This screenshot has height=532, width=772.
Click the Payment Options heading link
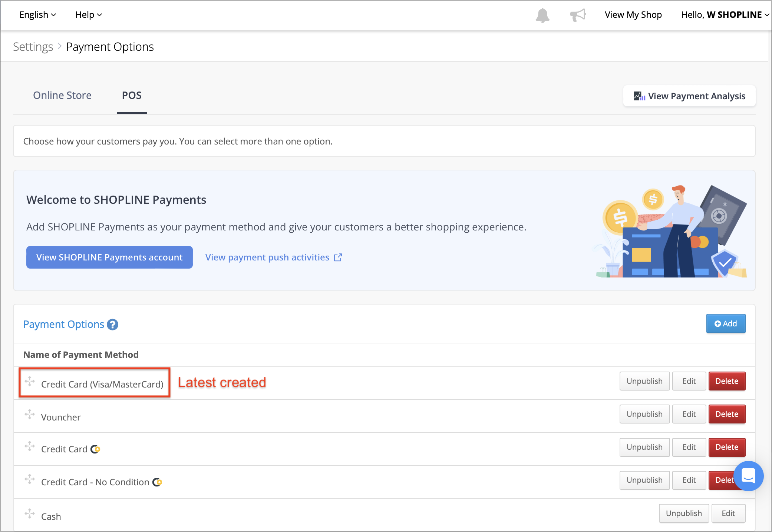tap(64, 325)
